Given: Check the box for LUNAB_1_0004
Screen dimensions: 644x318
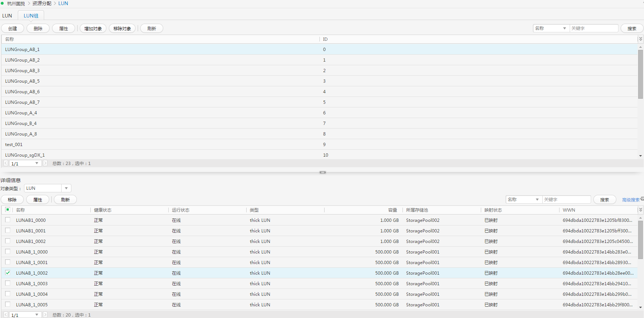Looking at the screenshot, I should coord(8,294).
